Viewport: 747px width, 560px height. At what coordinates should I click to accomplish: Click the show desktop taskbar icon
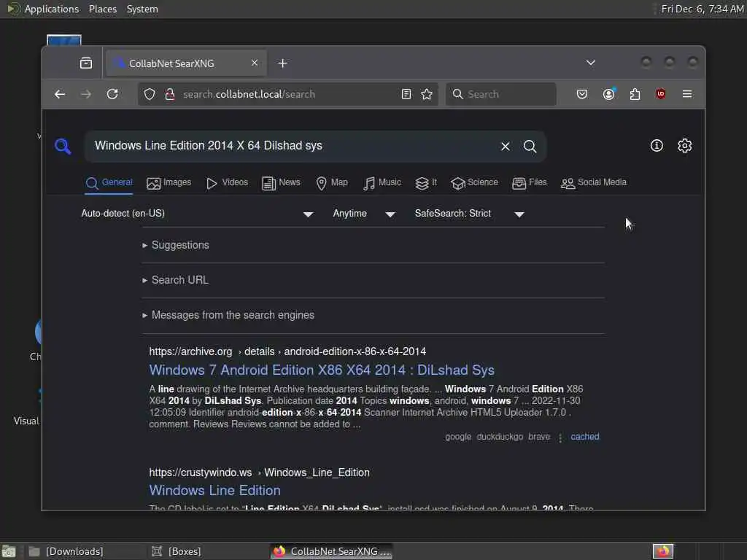tap(9, 551)
